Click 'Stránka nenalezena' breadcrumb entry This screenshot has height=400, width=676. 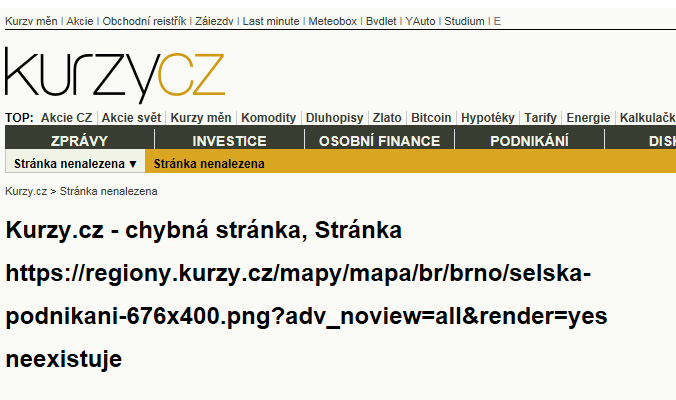tap(108, 191)
